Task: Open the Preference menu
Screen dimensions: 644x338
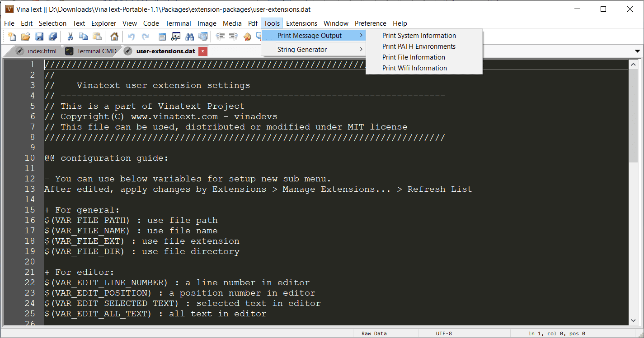Action: tap(371, 23)
